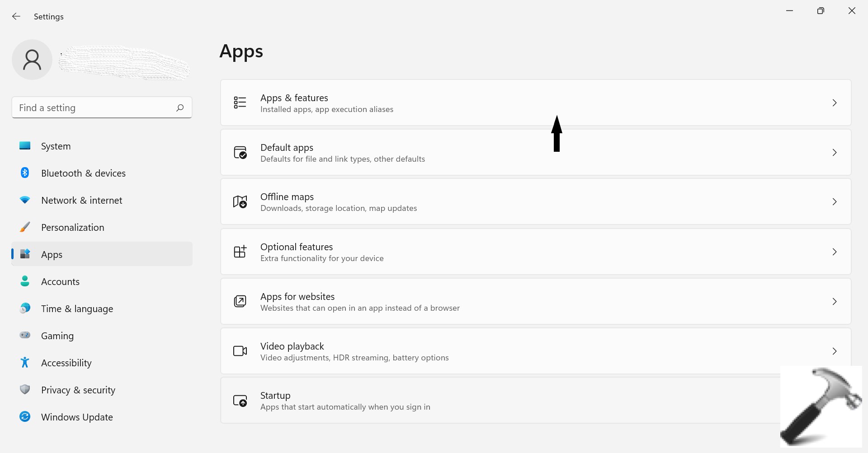This screenshot has width=868, height=453.
Task: Click the Privacy & security shield icon
Action: [x=25, y=390]
